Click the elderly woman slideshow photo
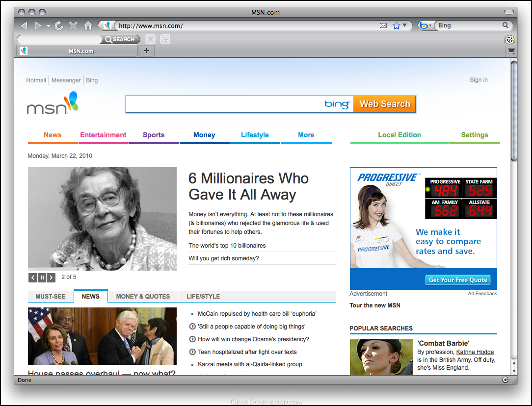 102,219
